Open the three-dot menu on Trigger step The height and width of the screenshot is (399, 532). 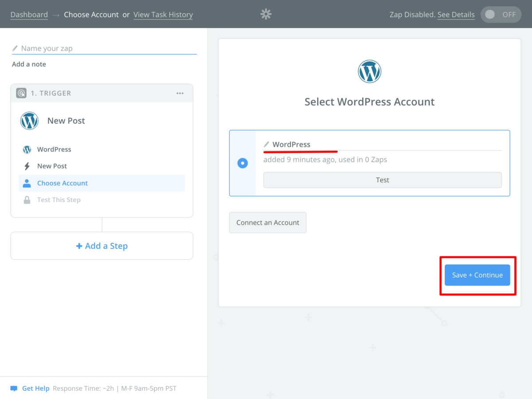[180, 93]
